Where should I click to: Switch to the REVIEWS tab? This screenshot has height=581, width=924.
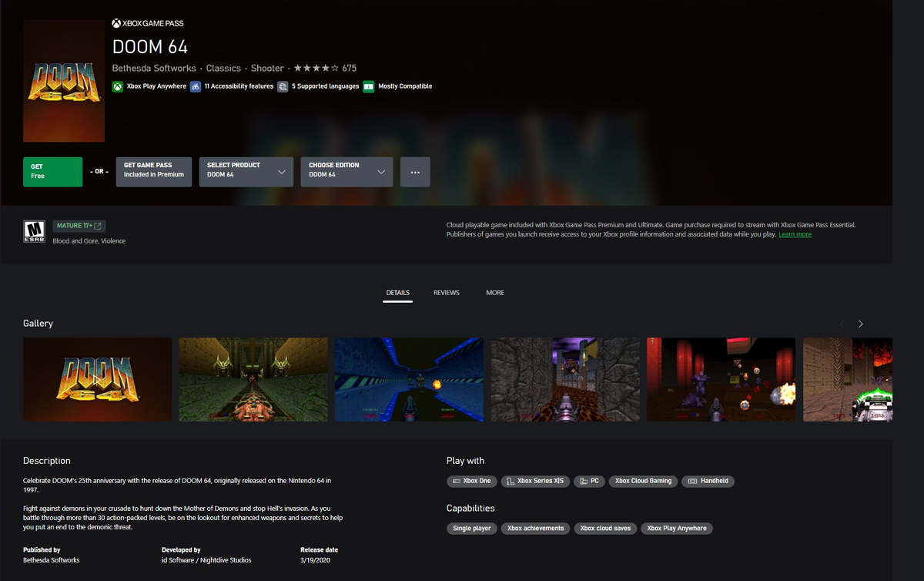(447, 293)
